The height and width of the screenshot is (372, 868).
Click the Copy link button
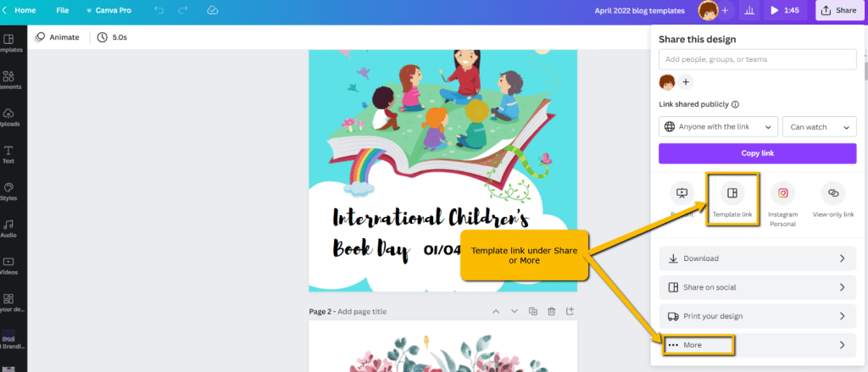[x=757, y=153]
